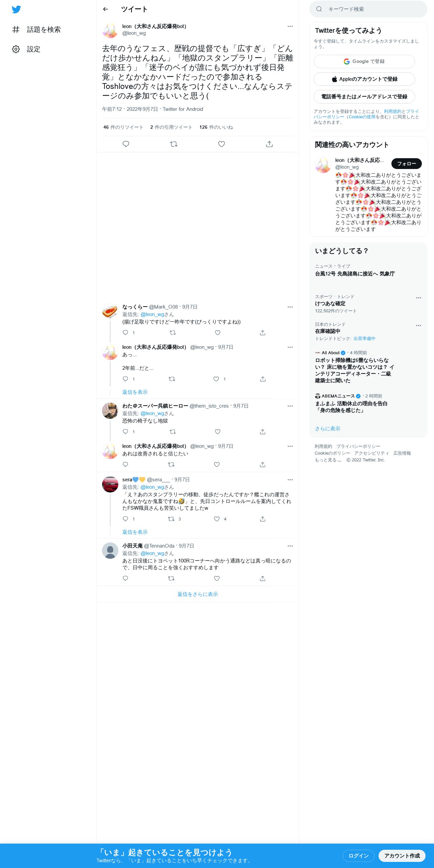The width and height of the screenshot is (434, 868).
Task: Like sera's reply about stamp rally
Action: pos(217,519)
